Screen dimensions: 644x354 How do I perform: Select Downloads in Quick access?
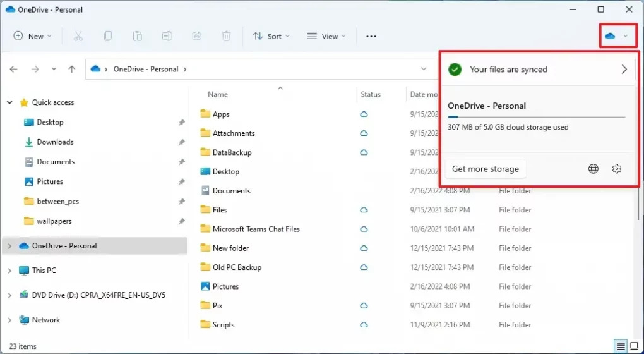[x=55, y=142]
